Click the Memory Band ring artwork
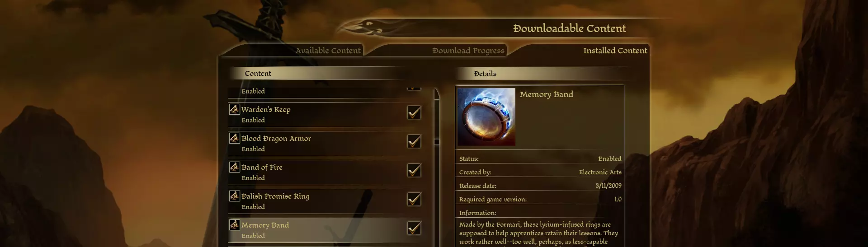Viewport: 868px width, 247px height. coord(486,117)
